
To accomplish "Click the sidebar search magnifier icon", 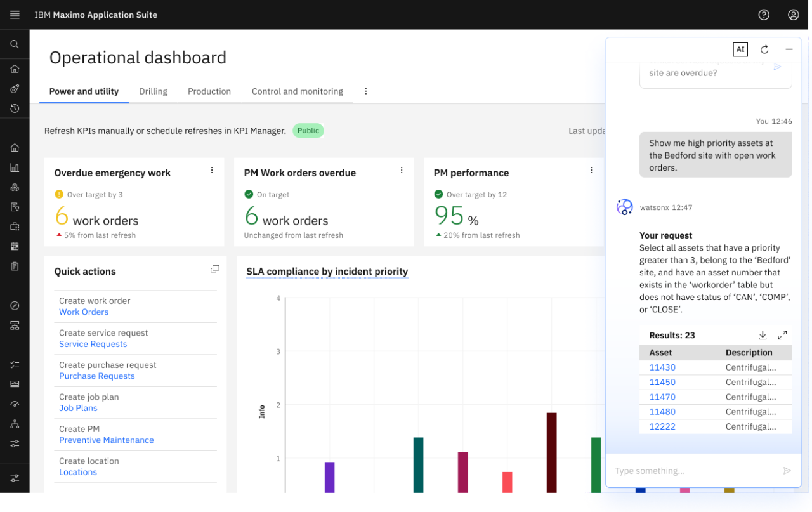I will click(15, 44).
